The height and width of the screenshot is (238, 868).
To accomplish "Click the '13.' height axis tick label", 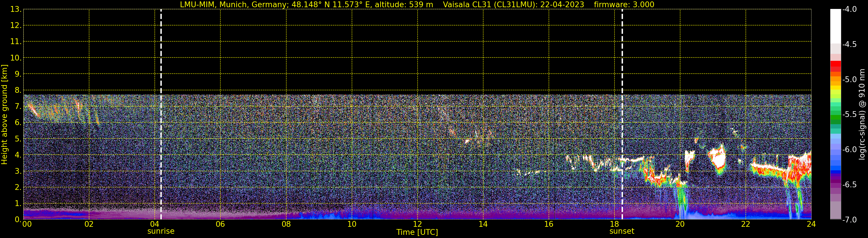I will (16, 10).
